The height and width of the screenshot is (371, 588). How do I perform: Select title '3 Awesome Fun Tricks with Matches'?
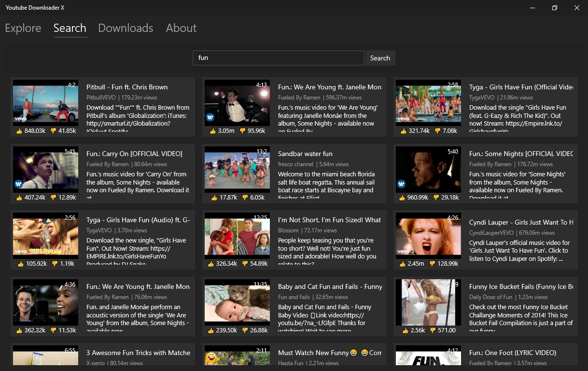138,353
